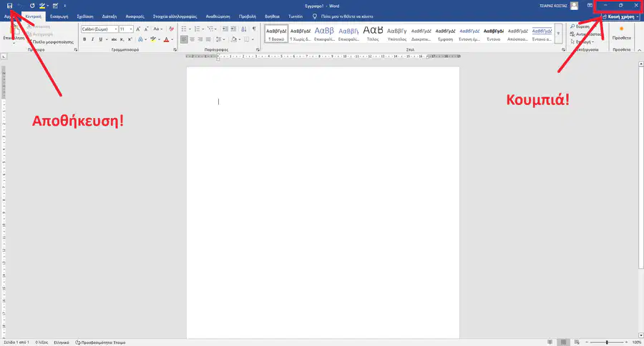Click Ελληνικά language in status bar
This screenshot has height=346, width=644.
click(x=62, y=342)
